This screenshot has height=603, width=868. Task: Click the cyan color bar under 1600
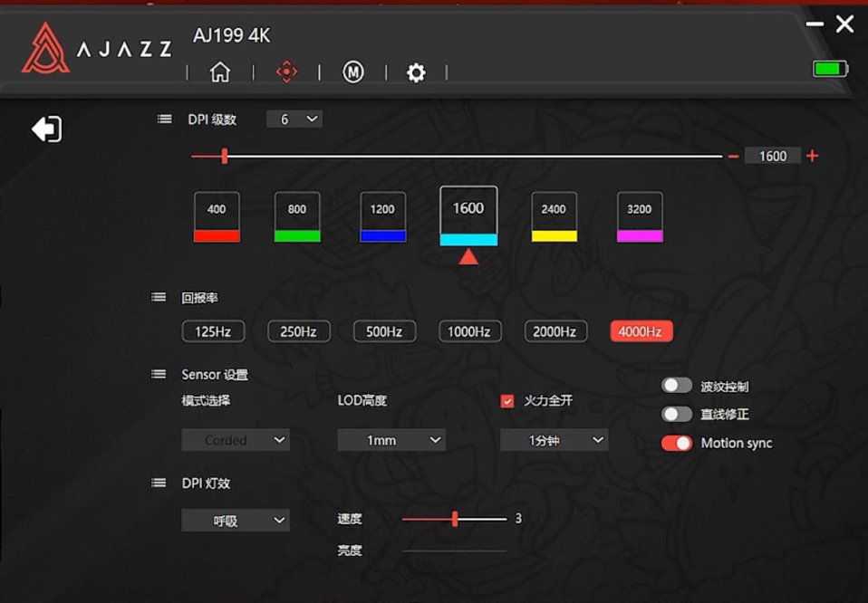coord(468,240)
